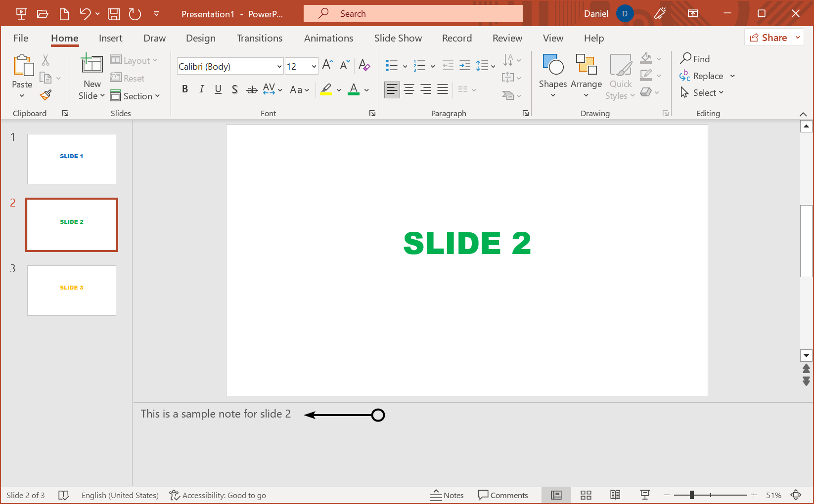Click the Strikethrough icon
This screenshot has width=814, height=504.
[252, 89]
